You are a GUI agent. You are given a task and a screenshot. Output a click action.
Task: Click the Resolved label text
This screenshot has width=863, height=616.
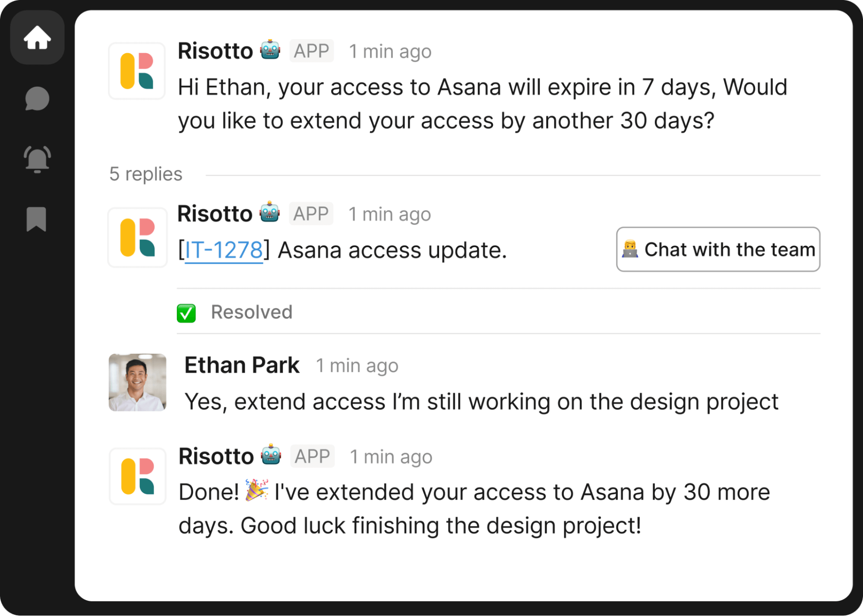click(x=252, y=312)
